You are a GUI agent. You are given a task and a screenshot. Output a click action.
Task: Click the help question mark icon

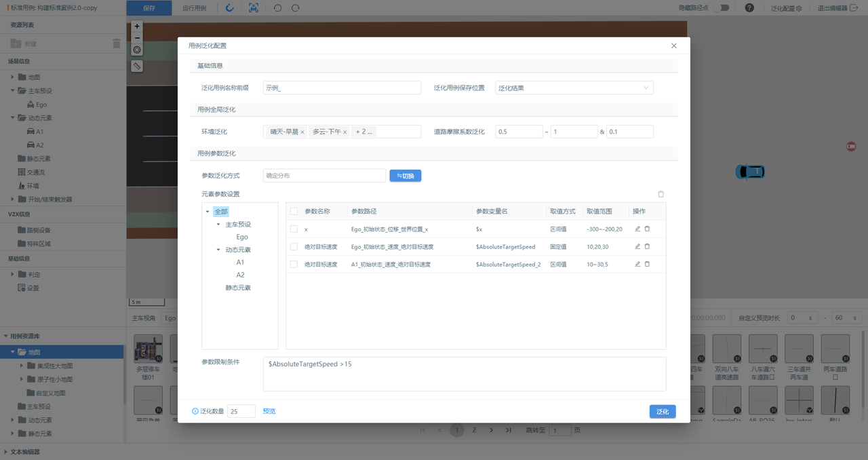pos(749,8)
